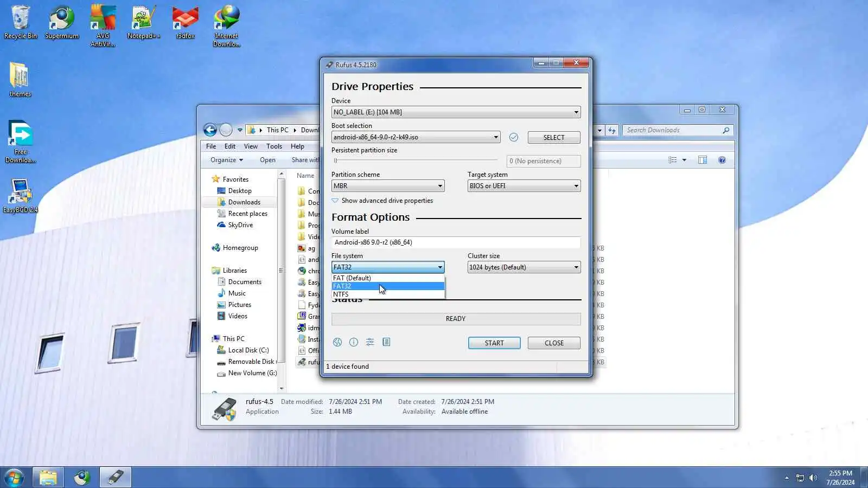
Task: Open Supermium browser from the taskbar
Action: coord(82,478)
